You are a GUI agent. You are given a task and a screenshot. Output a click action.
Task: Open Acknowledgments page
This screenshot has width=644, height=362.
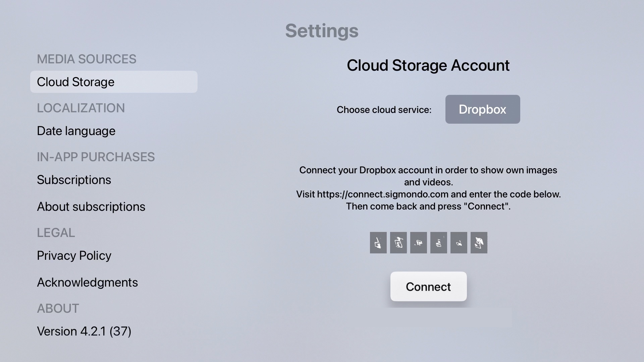[x=87, y=282]
